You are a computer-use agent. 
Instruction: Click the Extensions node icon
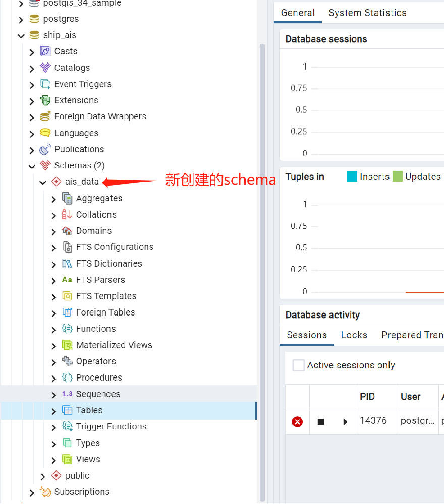point(45,100)
